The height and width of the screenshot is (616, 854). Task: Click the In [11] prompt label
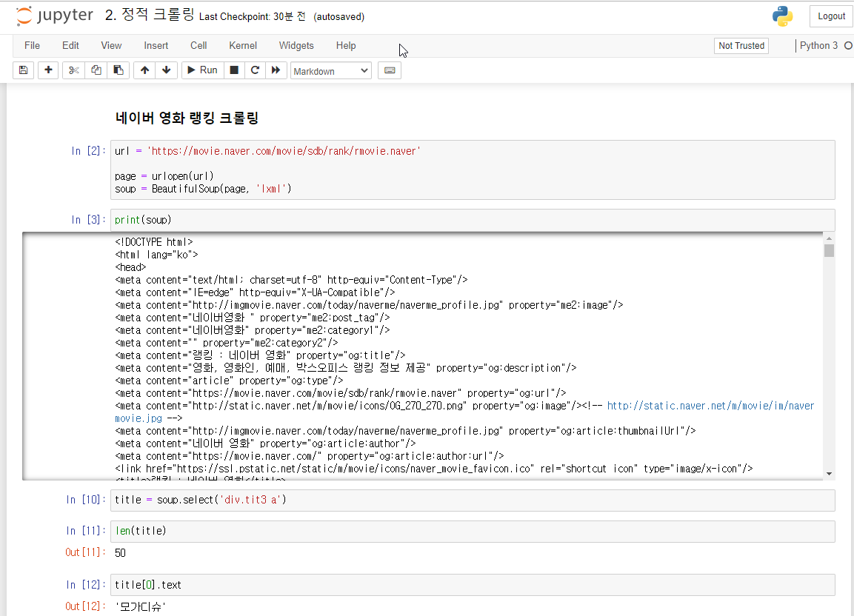tap(85, 531)
